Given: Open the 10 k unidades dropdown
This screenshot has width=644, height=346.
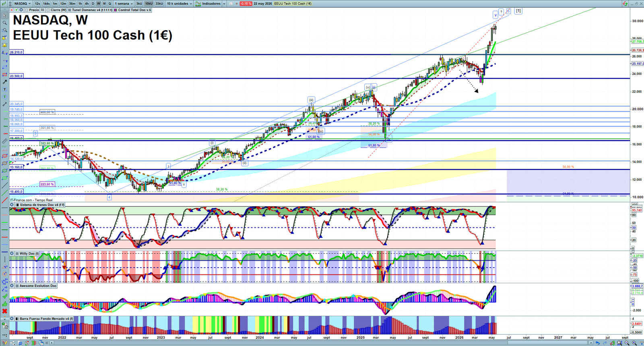Looking at the screenshot, I should point(180,4).
